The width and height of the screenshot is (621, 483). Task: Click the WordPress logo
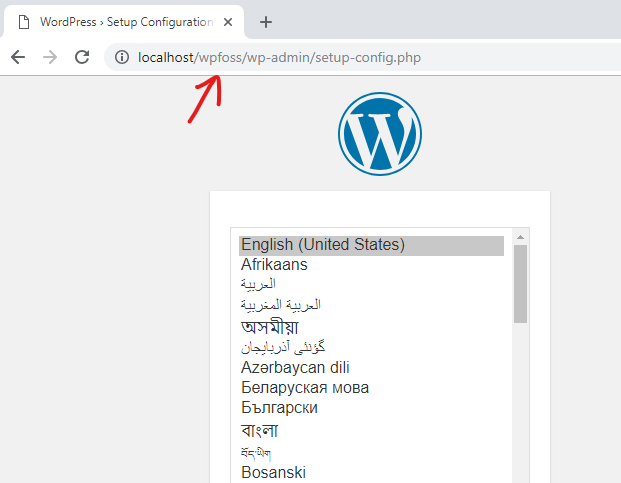[x=380, y=134]
